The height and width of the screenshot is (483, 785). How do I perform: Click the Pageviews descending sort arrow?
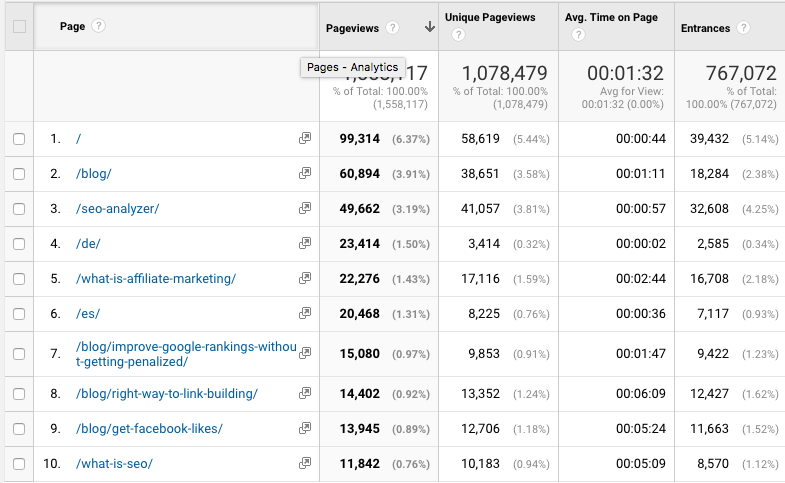coord(430,27)
